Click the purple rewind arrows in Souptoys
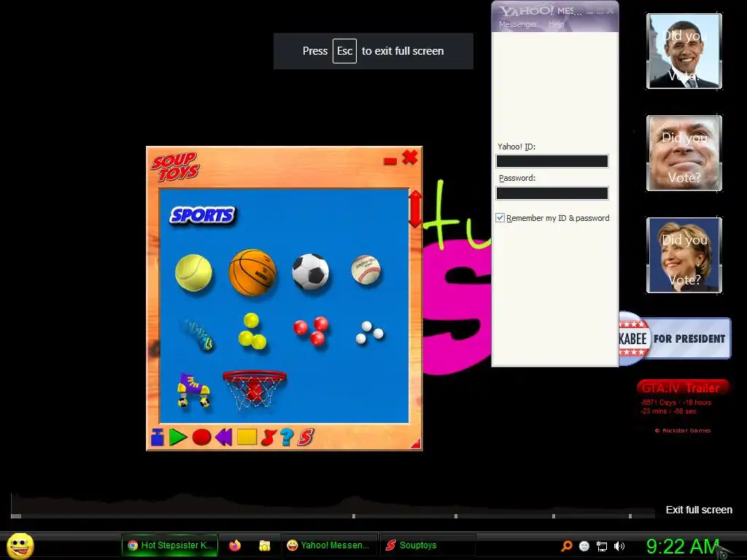The image size is (747, 560). [x=223, y=437]
